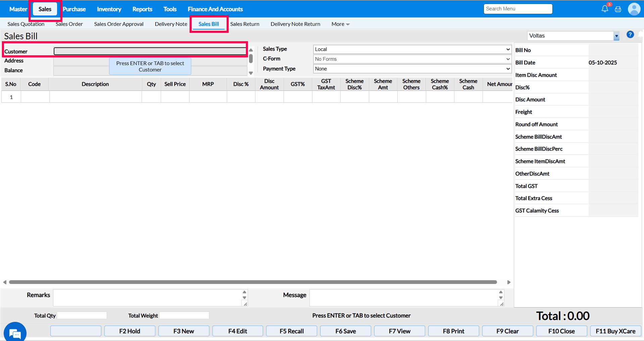Open the Payment Type dropdown
Viewport: 644px width, 341px height.
(412, 69)
